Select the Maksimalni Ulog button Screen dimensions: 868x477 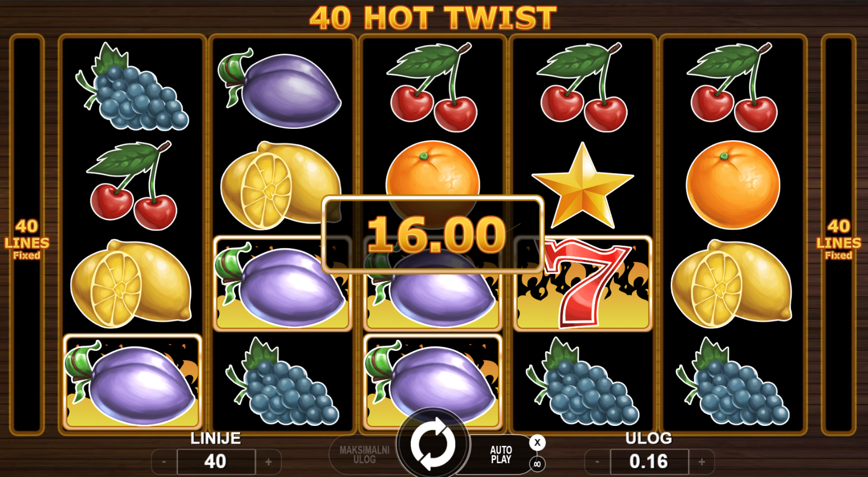point(364,455)
